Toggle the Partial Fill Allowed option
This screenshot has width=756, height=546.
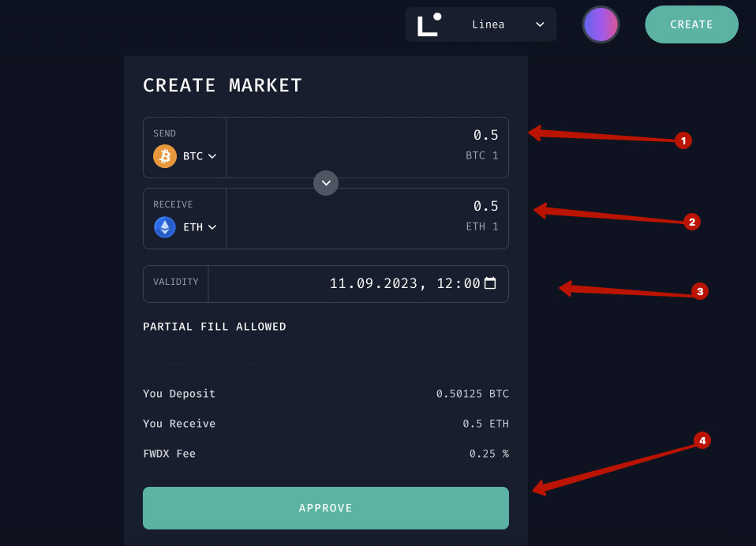pos(215,327)
